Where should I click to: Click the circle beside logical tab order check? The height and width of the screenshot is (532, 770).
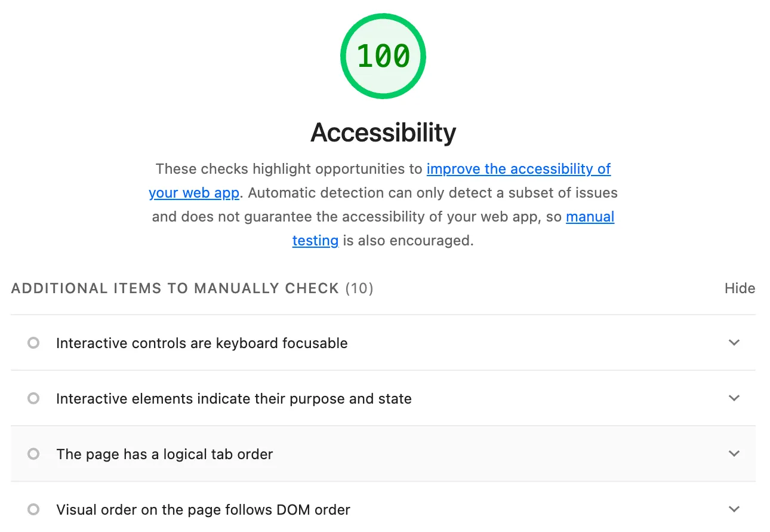(x=33, y=454)
